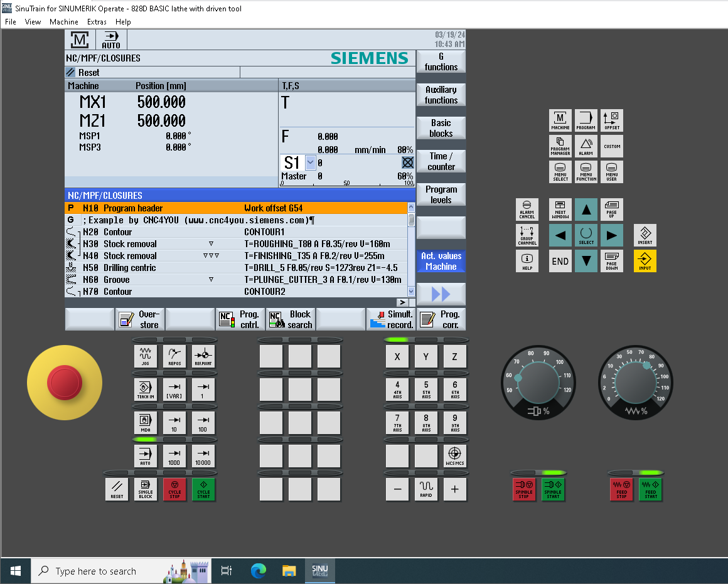Click the FEED STOP key
The height and width of the screenshot is (584, 728).
click(622, 490)
